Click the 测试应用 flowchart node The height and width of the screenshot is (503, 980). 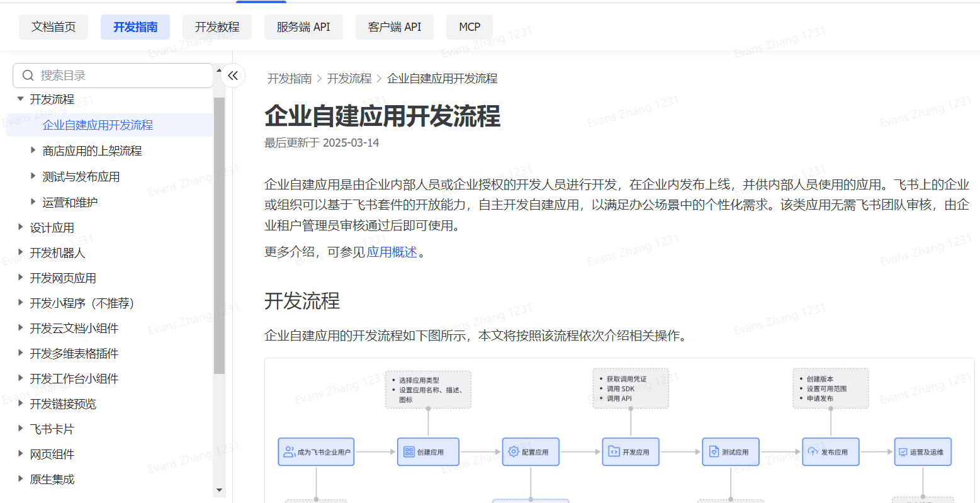[731, 452]
